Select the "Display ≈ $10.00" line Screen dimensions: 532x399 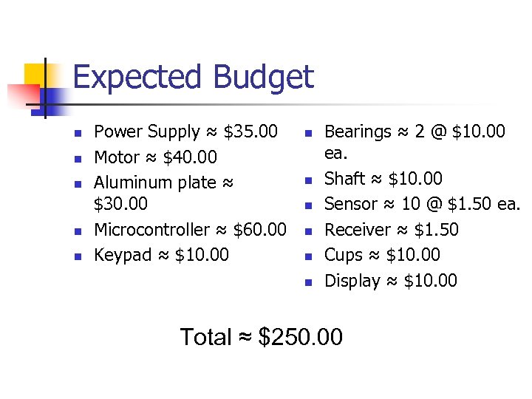tap(391, 281)
